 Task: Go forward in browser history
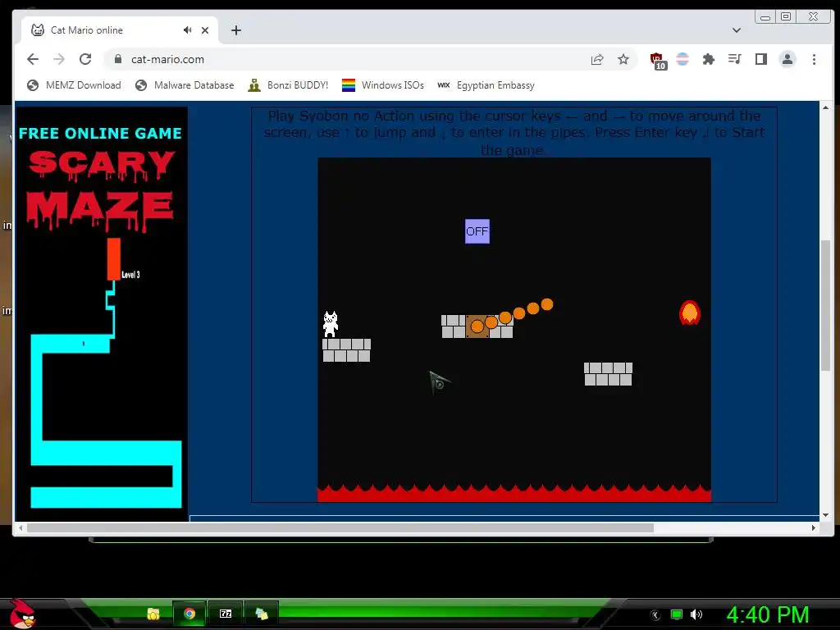tap(59, 59)
